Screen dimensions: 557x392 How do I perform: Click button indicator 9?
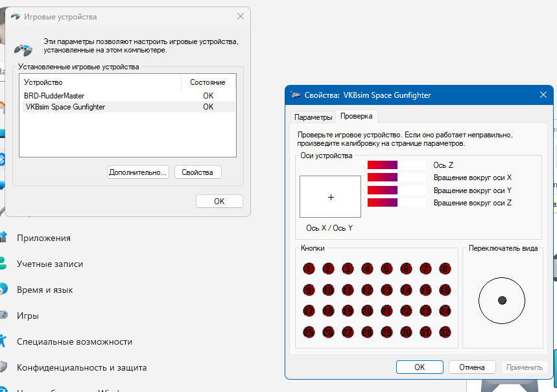[309, 290]
